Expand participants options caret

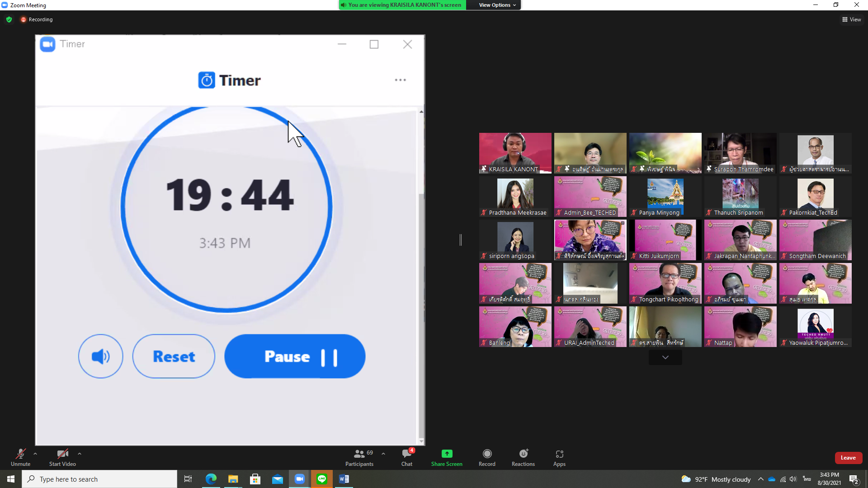(383, 454)
